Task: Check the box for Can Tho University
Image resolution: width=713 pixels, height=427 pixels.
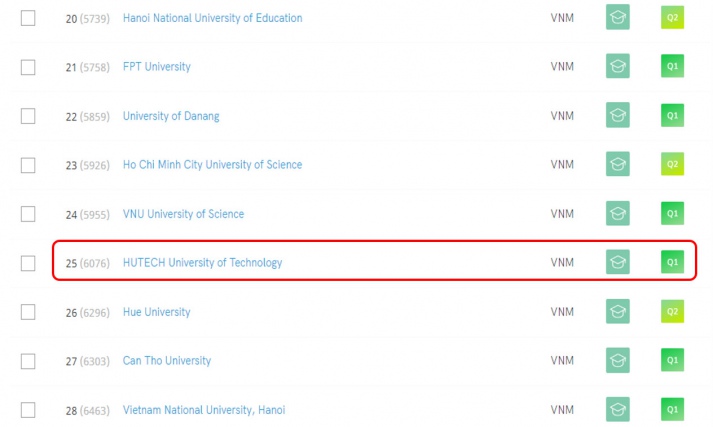Action: tap(28, 361)
